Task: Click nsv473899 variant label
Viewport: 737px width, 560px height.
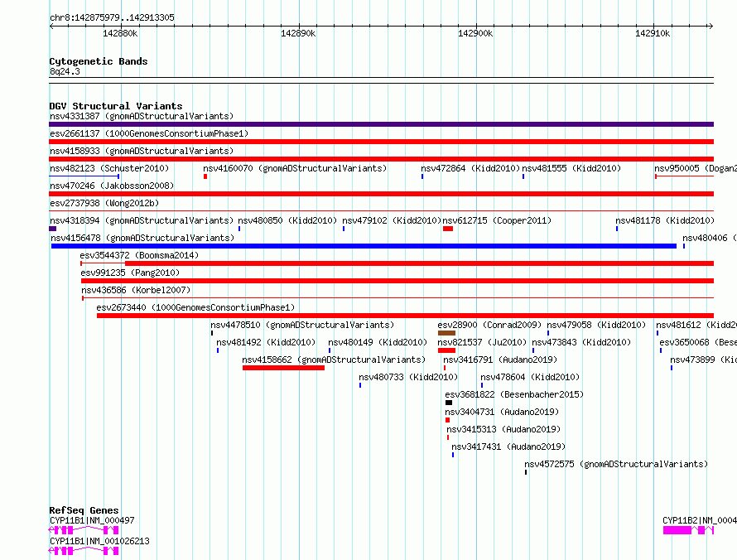Action: pyautogui.click(x=703, y=360)
